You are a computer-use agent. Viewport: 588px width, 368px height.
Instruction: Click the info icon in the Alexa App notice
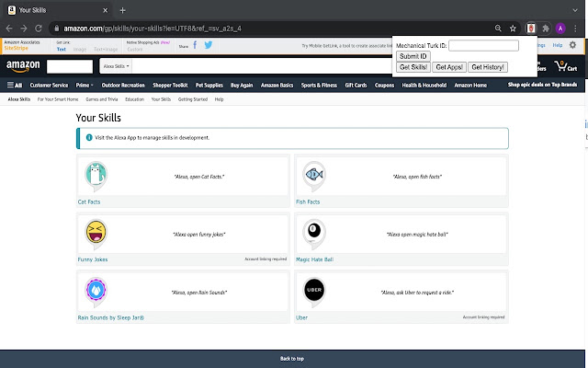click(x=89, y=137)
